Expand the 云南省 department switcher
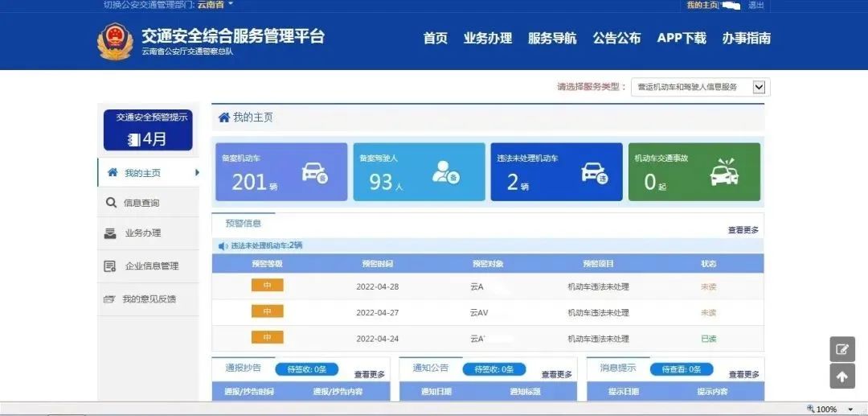This screenshot has height=416, width=868. (230, 5)
